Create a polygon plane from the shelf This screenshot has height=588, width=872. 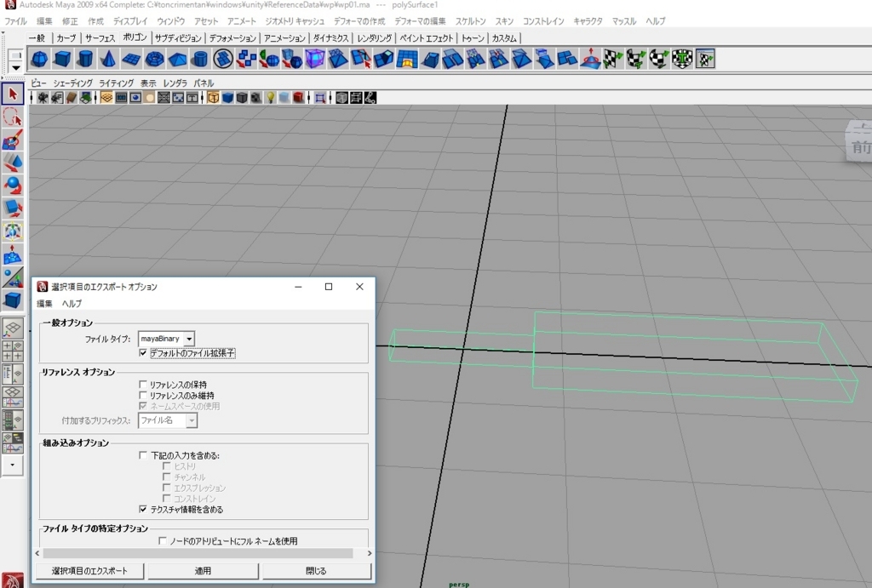tap(131, 59)
